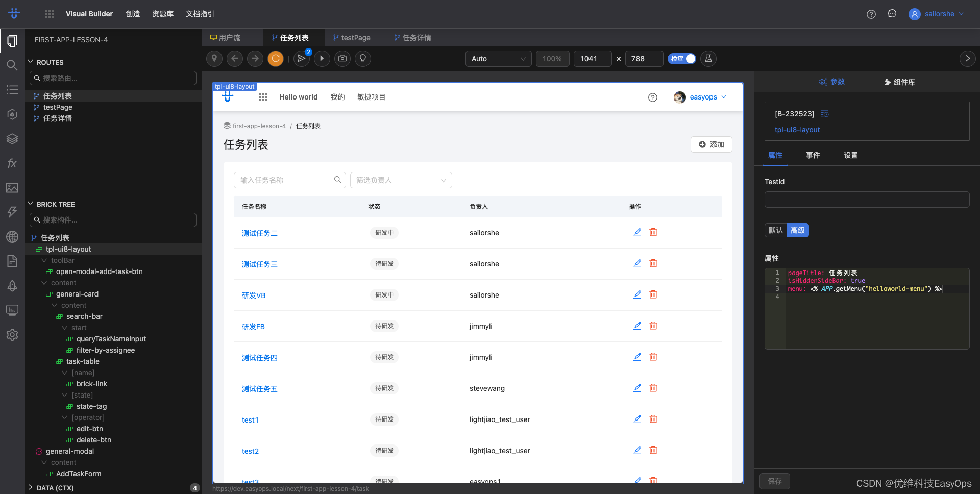Select the delete-btn brick tree item

[x=94, y=440]
